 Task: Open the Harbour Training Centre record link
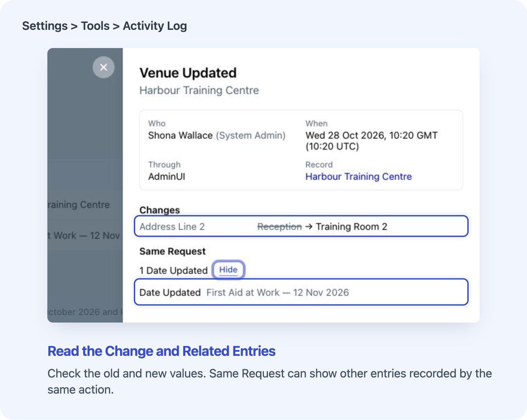tap(359, 176)
